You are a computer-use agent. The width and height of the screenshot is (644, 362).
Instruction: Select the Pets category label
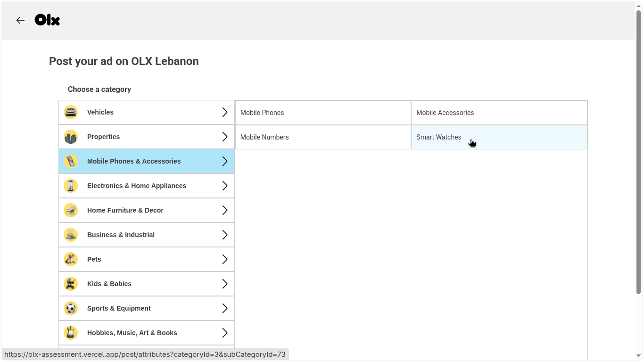coord(94,259)
